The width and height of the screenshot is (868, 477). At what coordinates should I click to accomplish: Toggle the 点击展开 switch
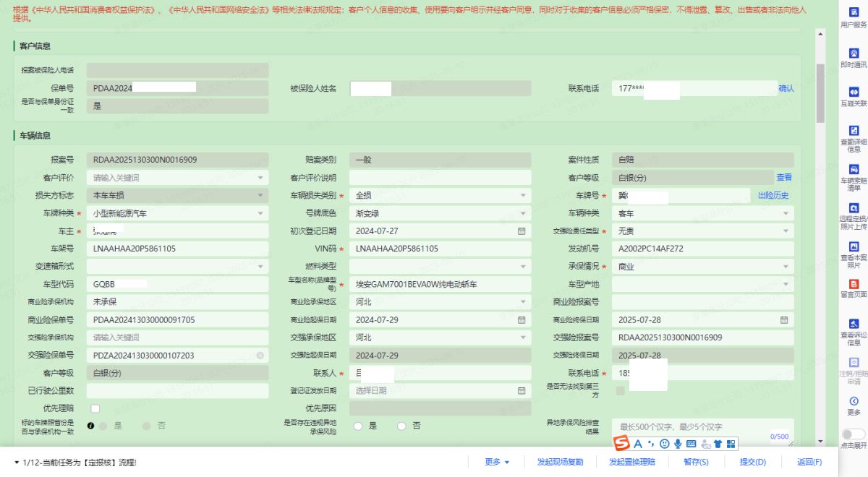pyautogui.click(x=853, y=434)
